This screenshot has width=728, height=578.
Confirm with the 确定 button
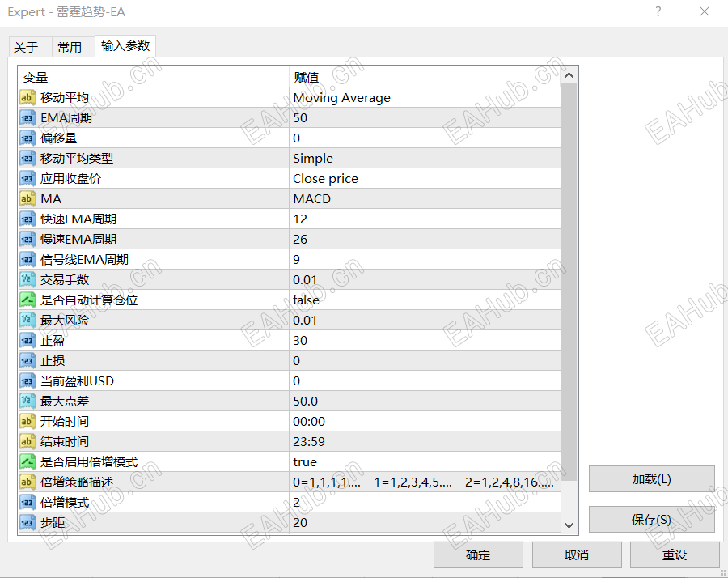478,555
